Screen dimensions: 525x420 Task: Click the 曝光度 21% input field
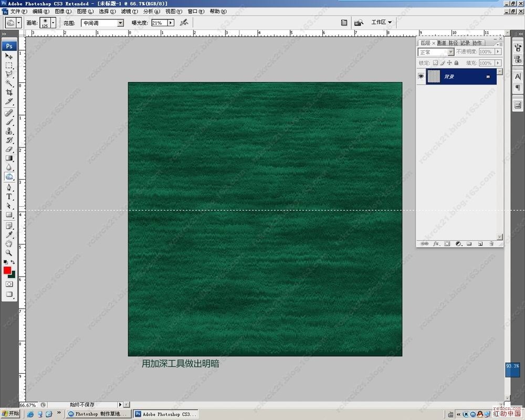pos(160,23)
